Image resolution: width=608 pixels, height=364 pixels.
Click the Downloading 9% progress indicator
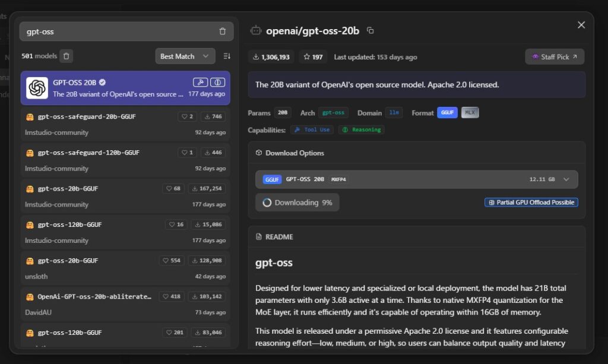[297, 202]
